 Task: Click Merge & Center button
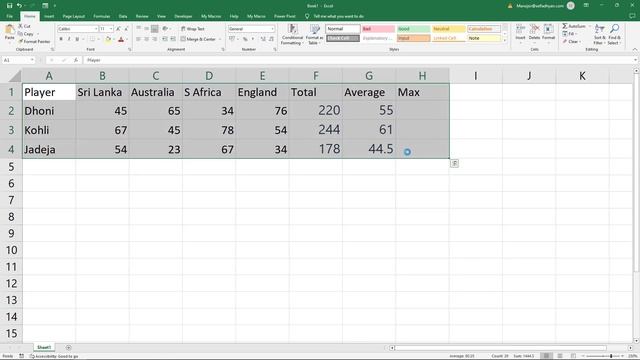click(x=199, y=39)
